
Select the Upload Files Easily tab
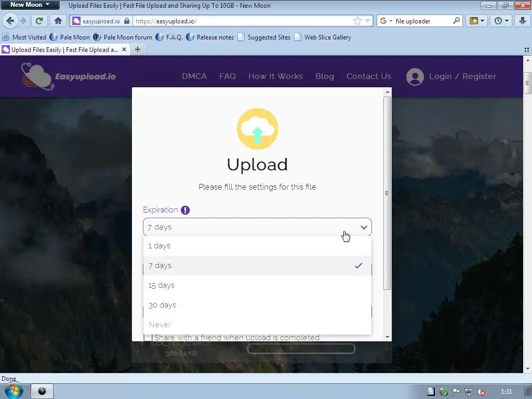tap(64, 50)
